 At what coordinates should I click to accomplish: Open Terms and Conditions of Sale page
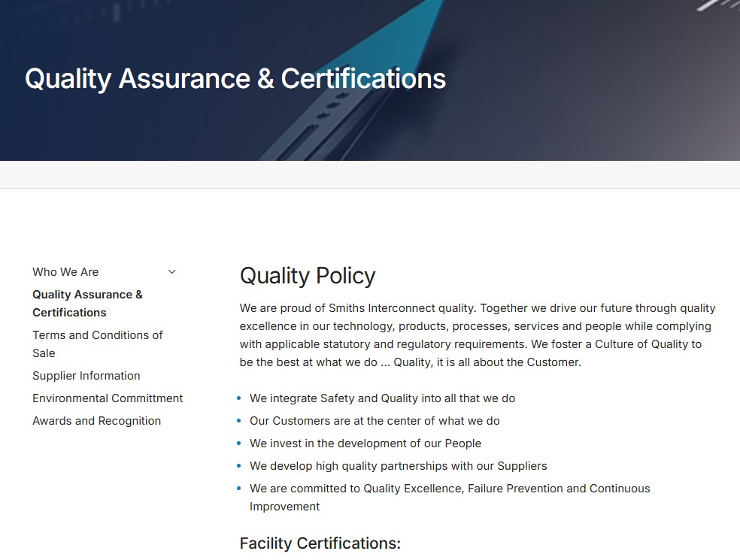click(97, 344)
